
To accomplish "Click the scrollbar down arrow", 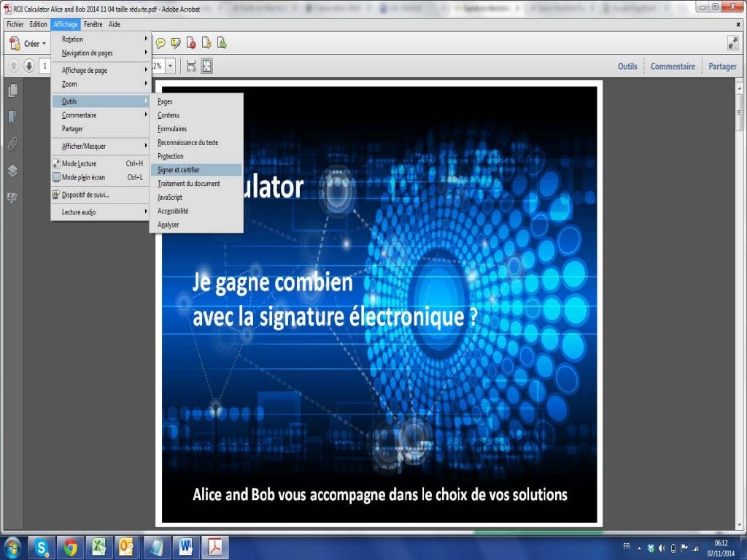I will (x=740, y=525).
